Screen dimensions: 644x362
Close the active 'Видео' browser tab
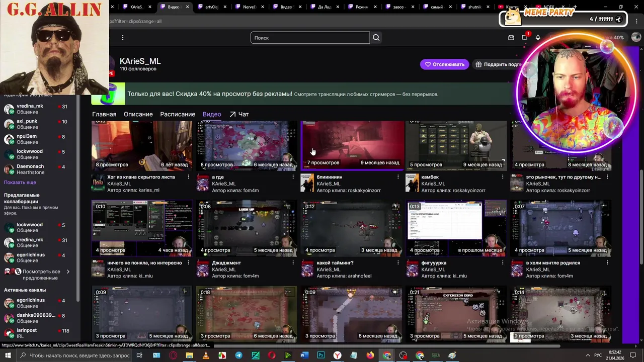pyautogui.click(x=188, y=7)
